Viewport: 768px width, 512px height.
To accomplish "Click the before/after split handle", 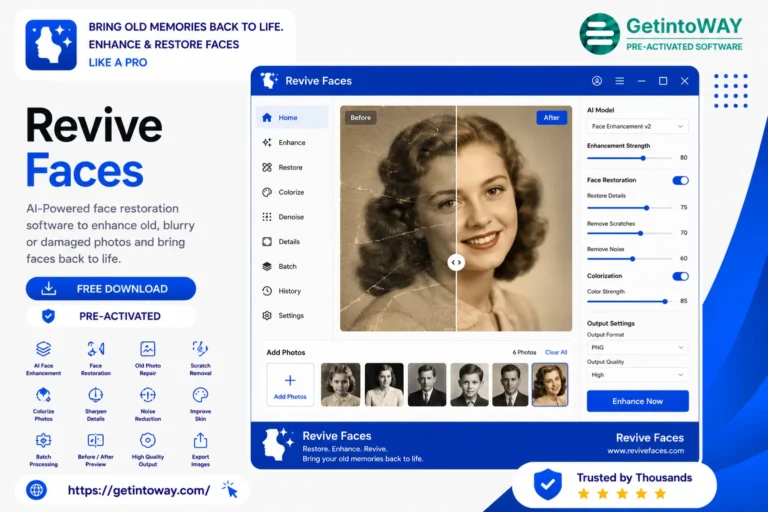I will coord(456,263).
